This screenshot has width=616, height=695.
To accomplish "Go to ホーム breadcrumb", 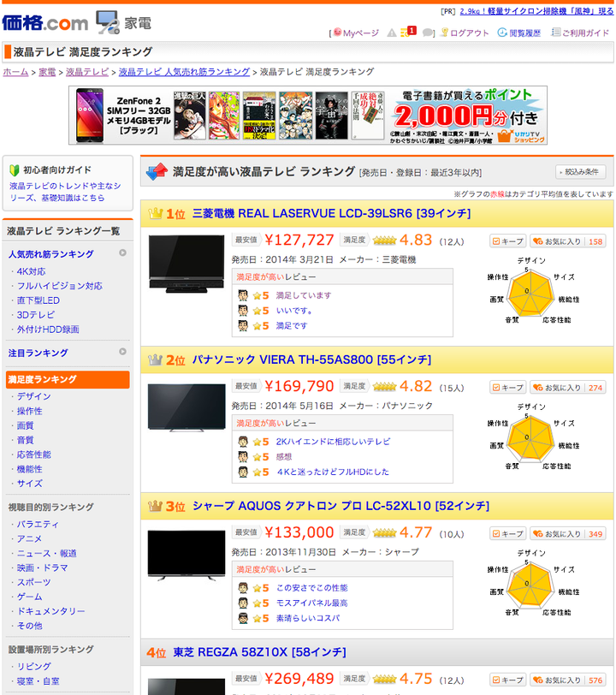I will click(x=15, y=72).
